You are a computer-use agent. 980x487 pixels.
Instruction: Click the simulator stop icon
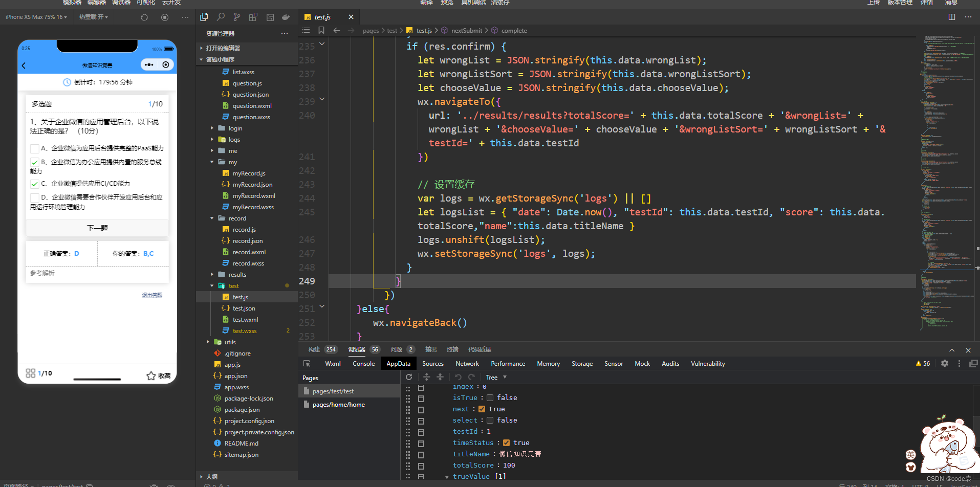pyautogui.click(x=165, y=17)
